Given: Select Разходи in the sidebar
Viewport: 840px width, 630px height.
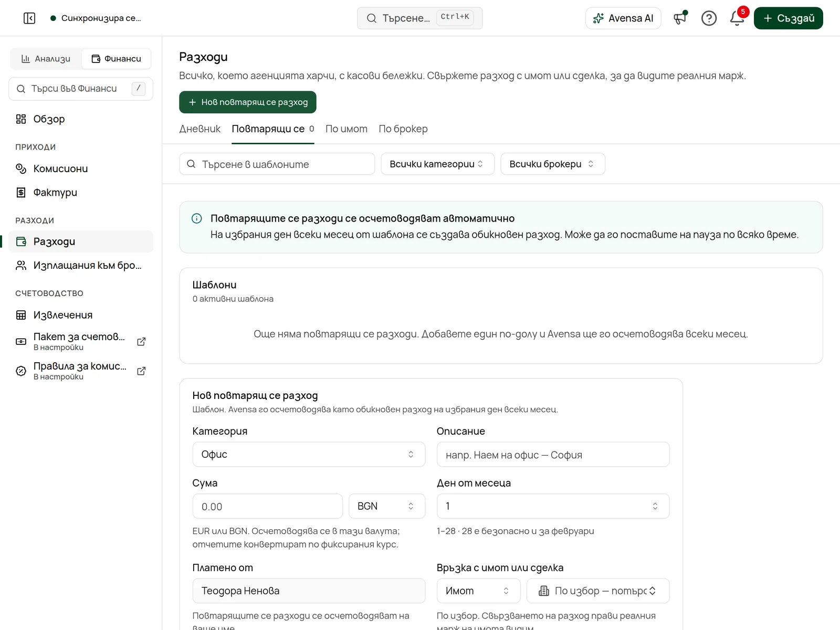Looking at the screenshot, I should click(x=81, y=241).
